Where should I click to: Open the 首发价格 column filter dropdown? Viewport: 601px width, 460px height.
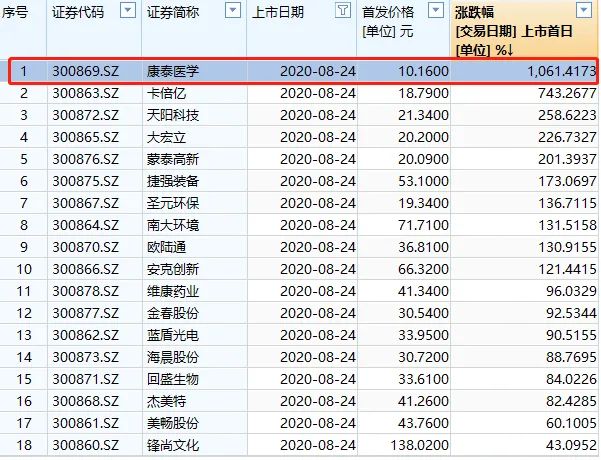(x=436, y=10)
